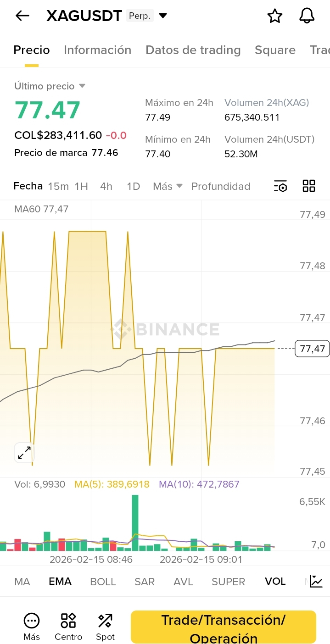Select the 15m timeframe
The image size is (330, 644).
coord(58,186)
